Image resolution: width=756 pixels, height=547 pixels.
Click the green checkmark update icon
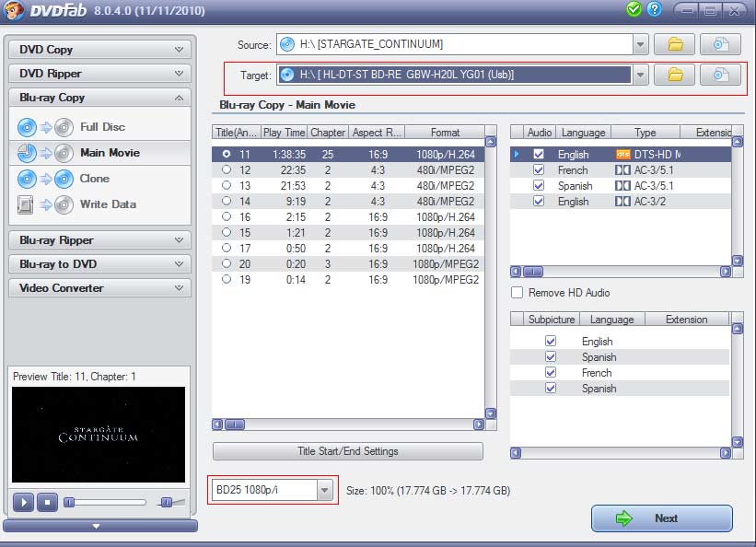pyautogui.click(x=634, y=9)
